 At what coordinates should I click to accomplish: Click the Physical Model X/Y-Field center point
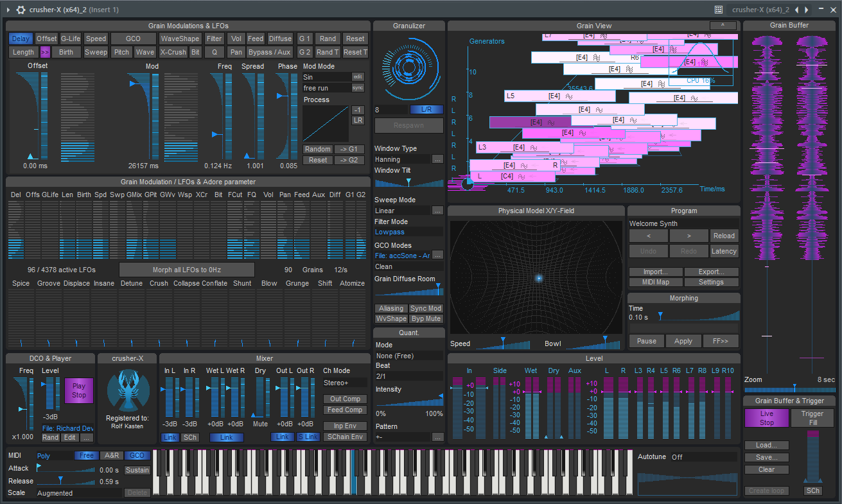click(x=538, y=278)
